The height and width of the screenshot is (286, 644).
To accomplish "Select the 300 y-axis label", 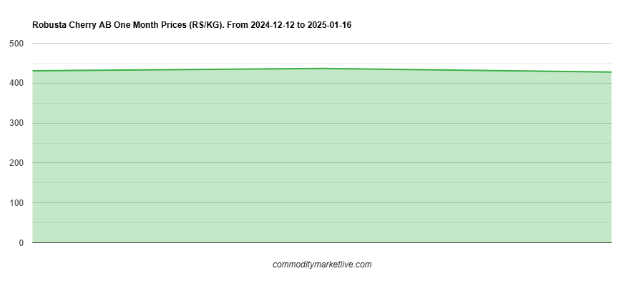I will (x=16, y=123).
